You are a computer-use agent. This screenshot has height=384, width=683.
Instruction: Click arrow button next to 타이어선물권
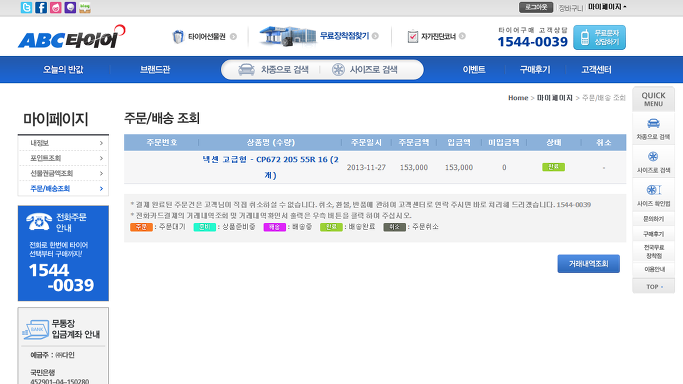pos(233,37)
